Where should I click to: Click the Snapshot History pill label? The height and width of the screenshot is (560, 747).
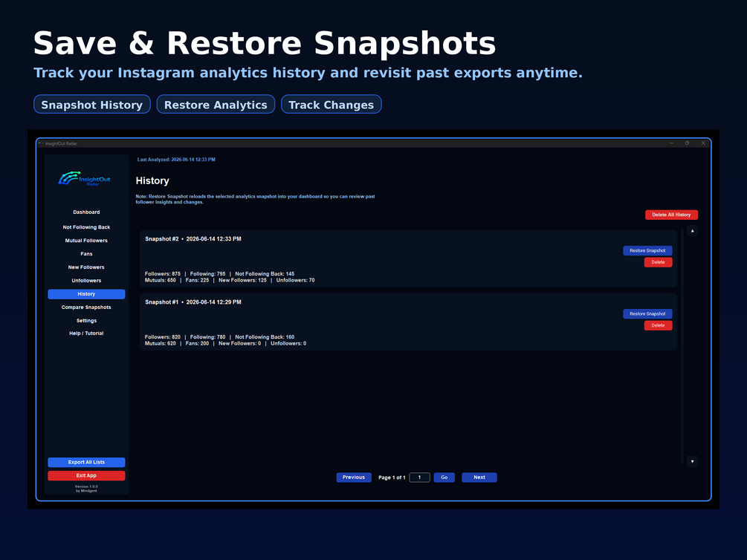92,105
